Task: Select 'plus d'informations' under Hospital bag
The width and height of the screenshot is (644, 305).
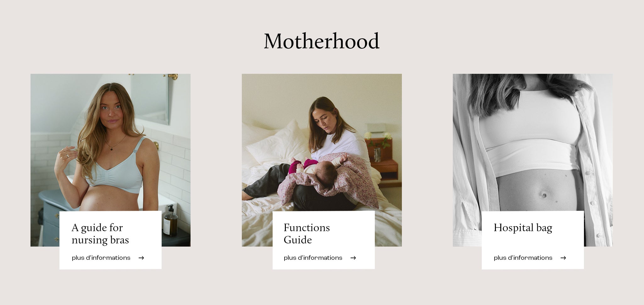Action: pyautogui.click(x=523, y=258)
